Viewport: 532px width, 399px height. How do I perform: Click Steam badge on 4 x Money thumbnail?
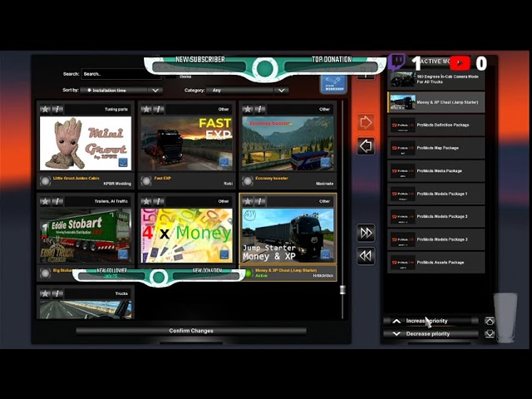tap(224, 254)
